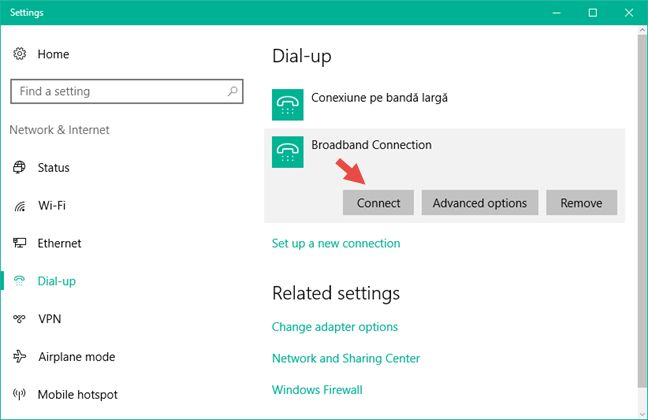
Task: Open Change adapter options link
Action: click(x=335, y=327)
